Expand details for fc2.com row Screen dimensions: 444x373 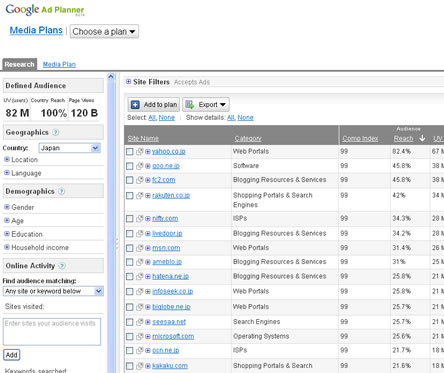(148, 180)
